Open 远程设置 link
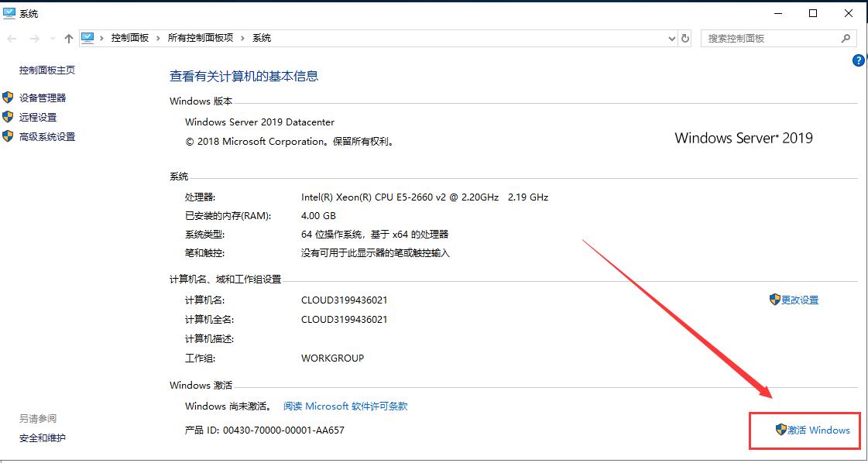The image size is (868, 463). (38, 118)
